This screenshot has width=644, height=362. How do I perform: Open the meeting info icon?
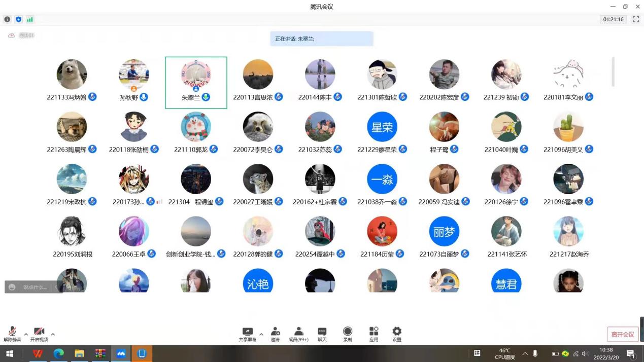tap(7, 19)
